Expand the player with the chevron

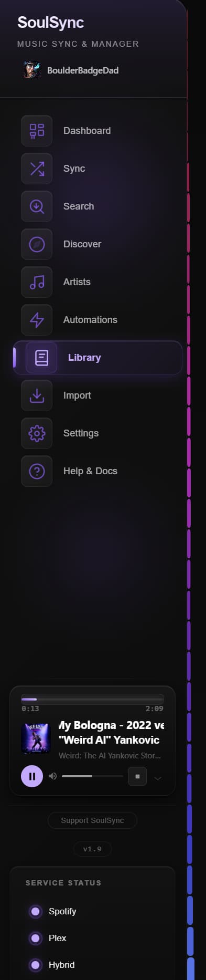pyautogui.click(x=158, y=778)
